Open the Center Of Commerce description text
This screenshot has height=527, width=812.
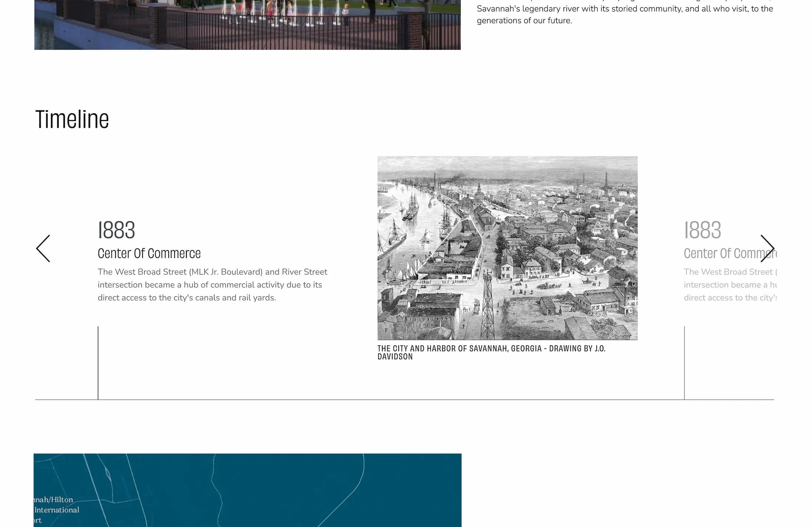click(x=212, y=285)
